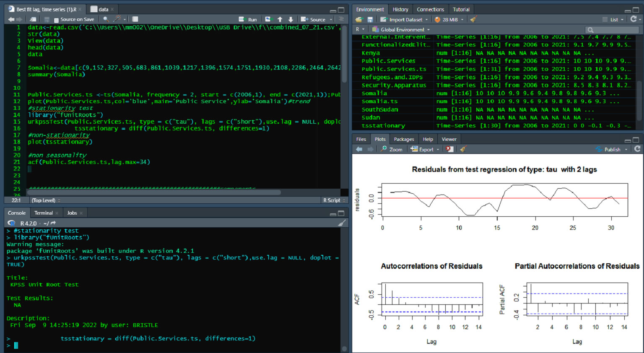Open Publish options dropdown arrow
Screen dimensions: 644x353
pos(626,150)
